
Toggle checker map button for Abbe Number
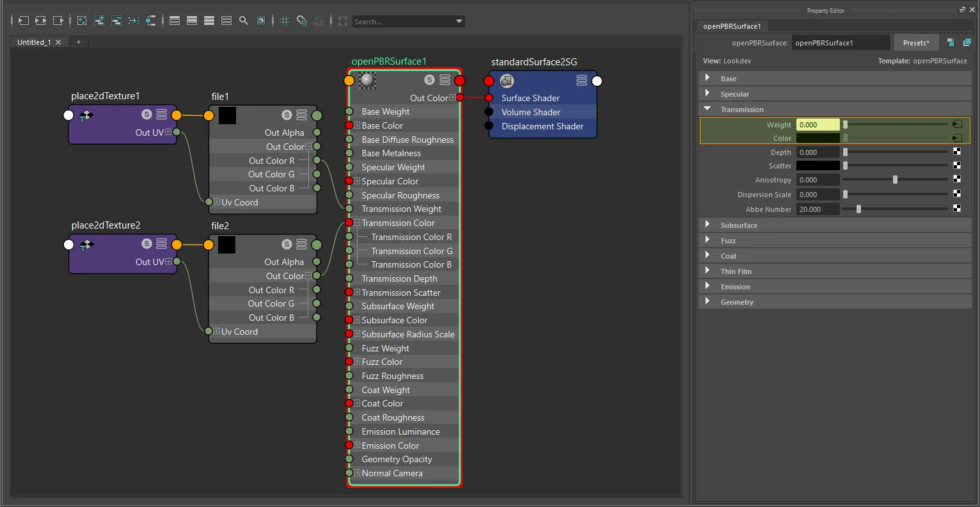point(957,209)
